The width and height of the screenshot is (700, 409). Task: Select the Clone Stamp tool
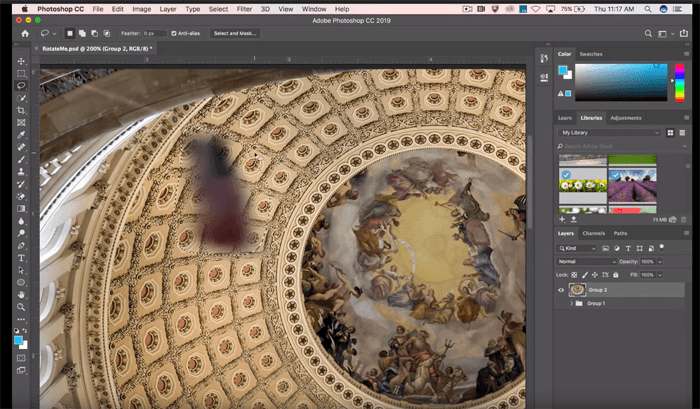21,171
